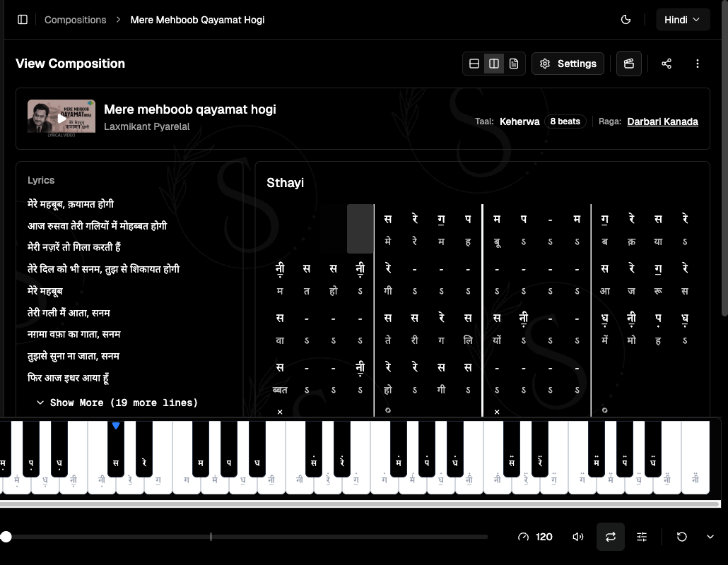This screenshot has width=728, height=565.
Task: Play the Mere Mehboob video thumbnail
Action: tap(61, 118)
